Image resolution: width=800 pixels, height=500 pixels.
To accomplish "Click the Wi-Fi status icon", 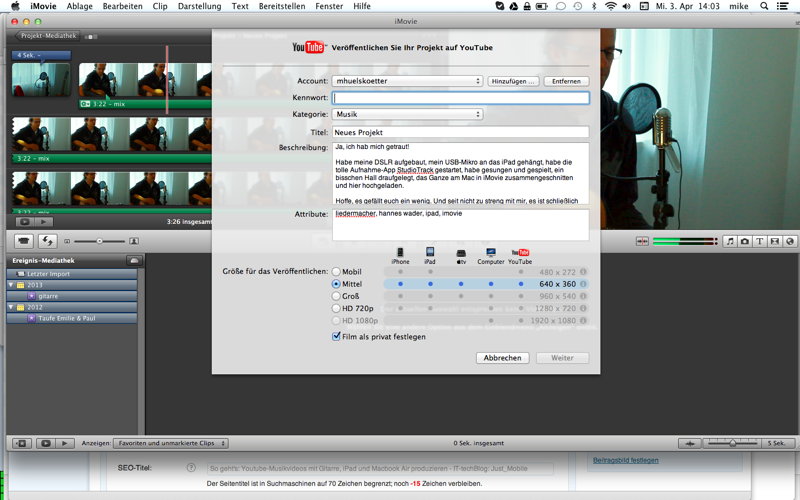I will pos(610,6).
